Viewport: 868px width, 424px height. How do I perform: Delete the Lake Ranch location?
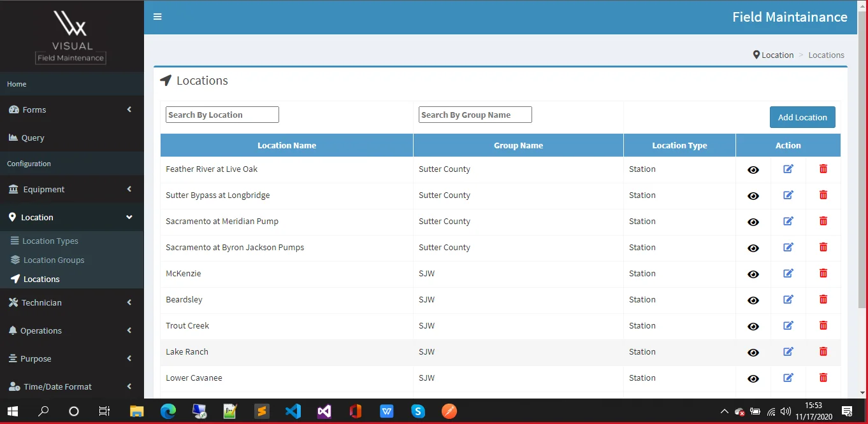(823, 351)
